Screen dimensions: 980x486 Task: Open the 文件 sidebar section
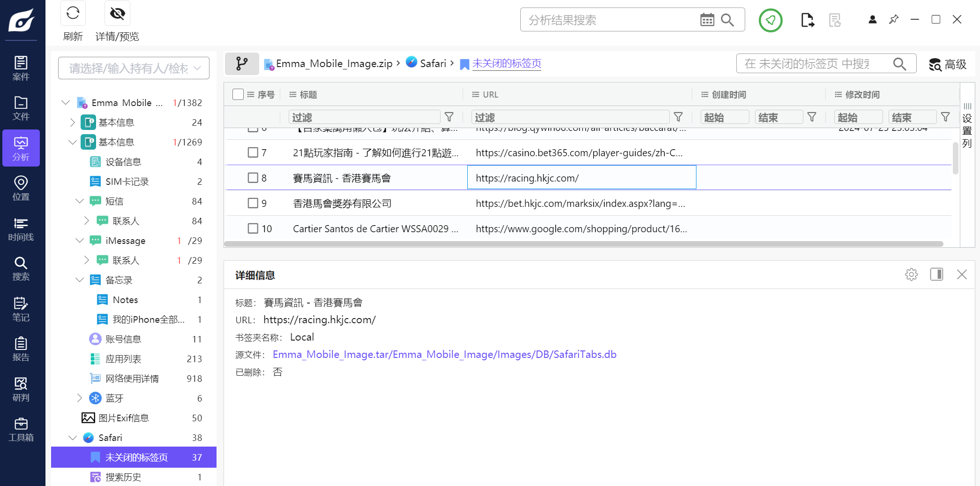[x=21, y=109]
